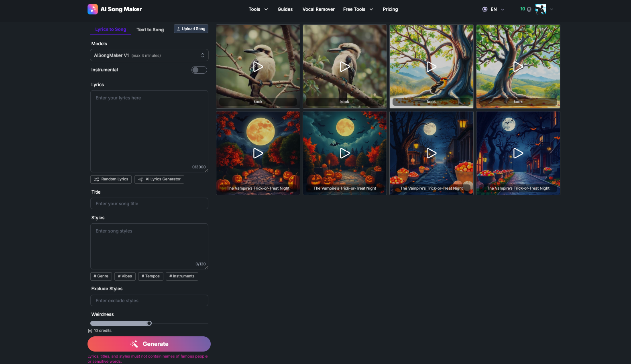Click the AI Song Maker logo icon
This screenshot has width=631, height=364.
(93, 9)
